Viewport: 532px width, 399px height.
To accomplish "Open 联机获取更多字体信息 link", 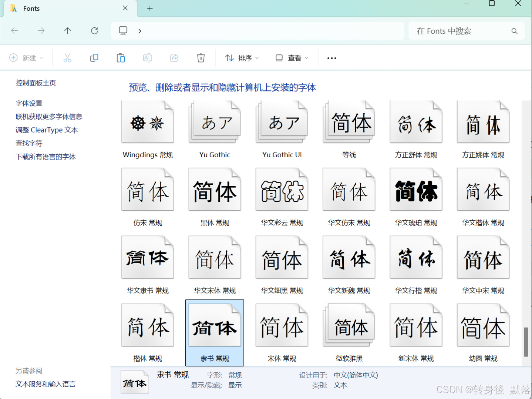I will tap(49, 117).
